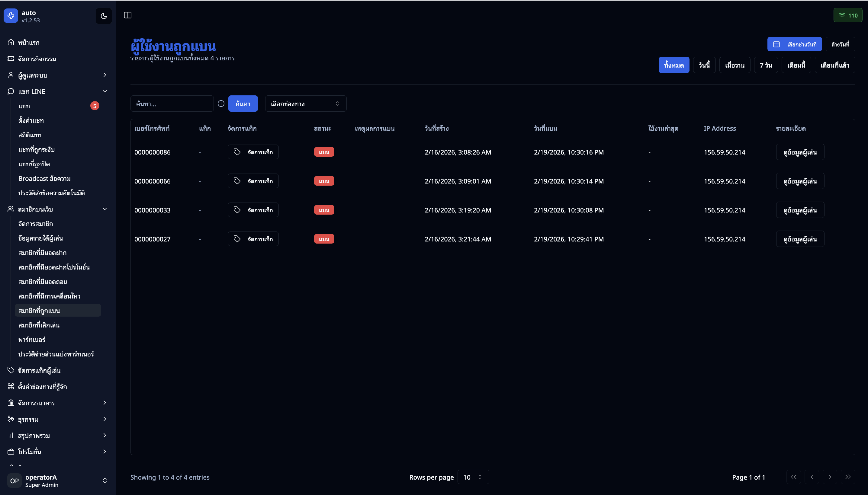Viewport: 868px width, 495px height.
Task: Open the home page from the sidebar
Action: pyautogui.click(x=29, y=43)
